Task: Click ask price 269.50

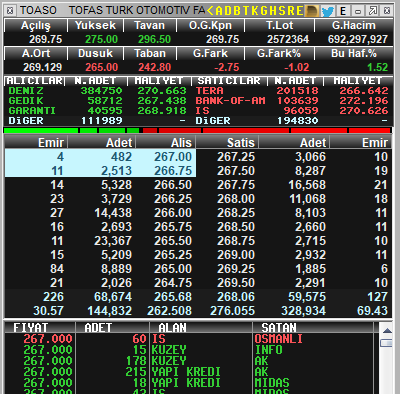Action: point(236,283)
